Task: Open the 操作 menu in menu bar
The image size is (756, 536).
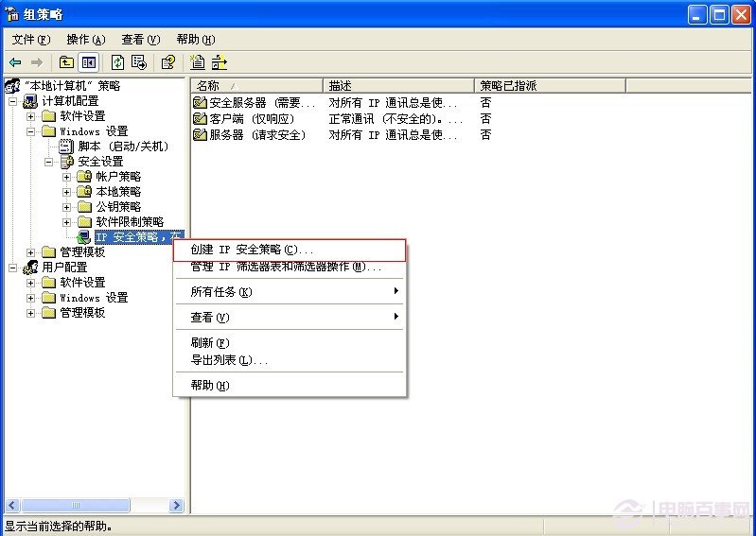Action: 85,40
